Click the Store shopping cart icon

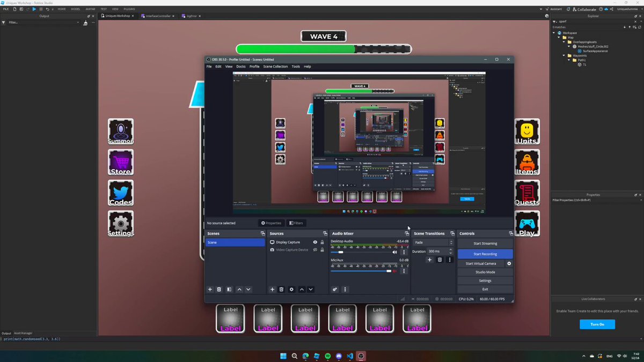tap(121, 162)
